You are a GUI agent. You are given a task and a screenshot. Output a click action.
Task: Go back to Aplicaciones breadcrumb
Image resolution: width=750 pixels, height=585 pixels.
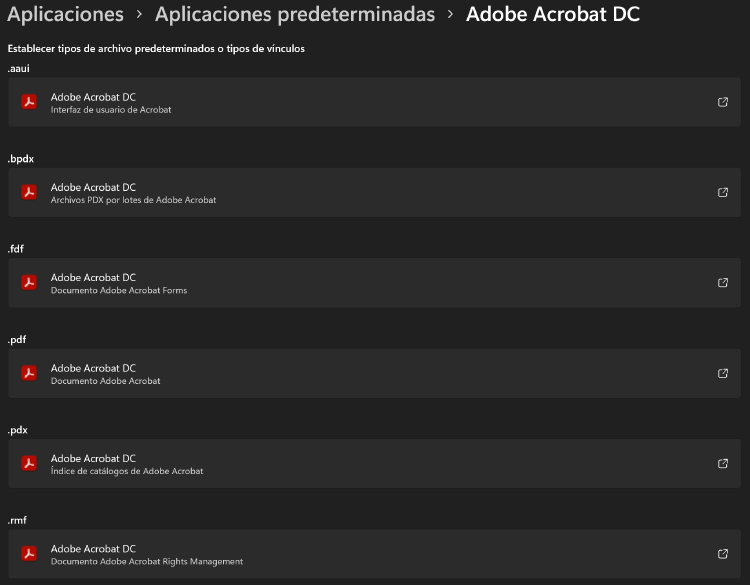(66, 15)
